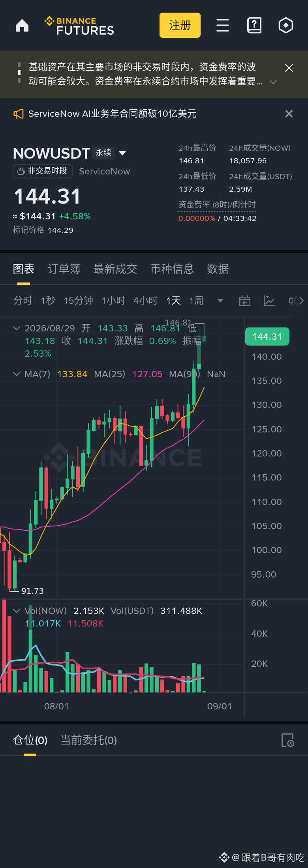The height and width of the screenshot is (868, 308).
Task: Select the 1秒 interval
Action: (48, 301)
